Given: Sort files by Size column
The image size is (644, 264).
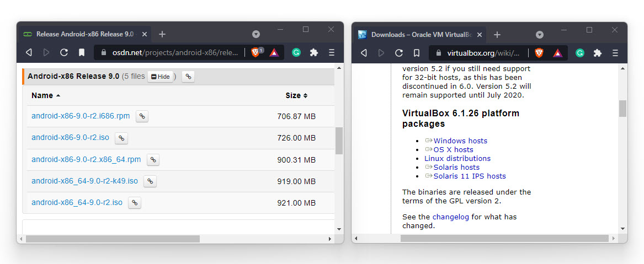Looking at the screenshot, I should point(296,95).
